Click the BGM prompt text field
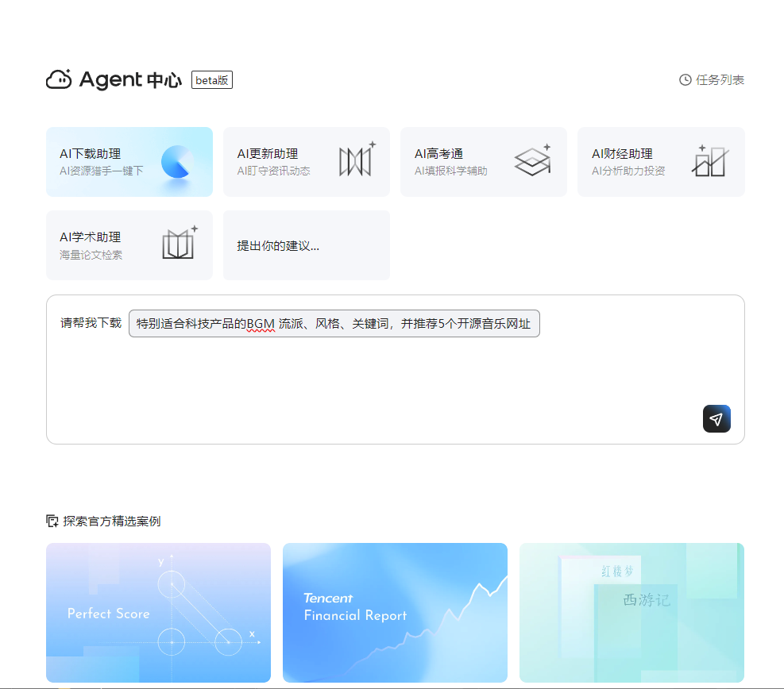 point(334,324)
